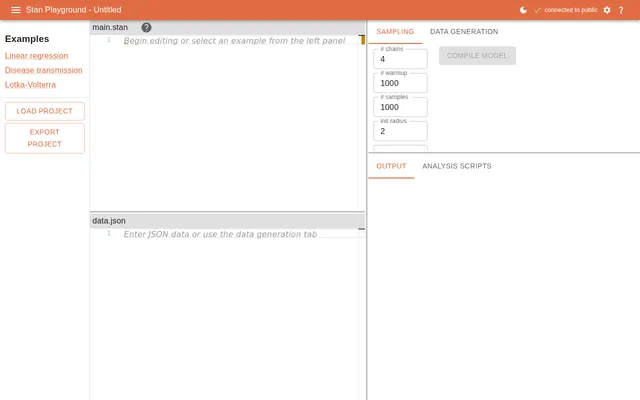The height and width of the screenshot is (400, 640).
Task: Click the Export Project button
Action: pyautogui.click(x=44, y=138)
